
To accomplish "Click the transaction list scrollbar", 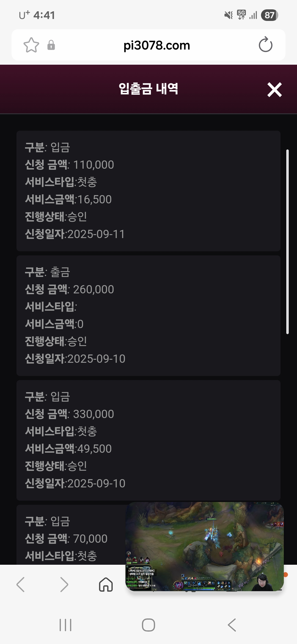I will pyautogui.click(x=287, y=242).
